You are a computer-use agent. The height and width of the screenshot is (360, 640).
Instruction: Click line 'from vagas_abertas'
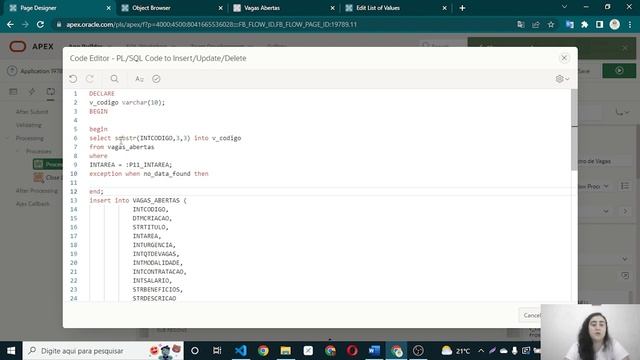pos(122,147)
